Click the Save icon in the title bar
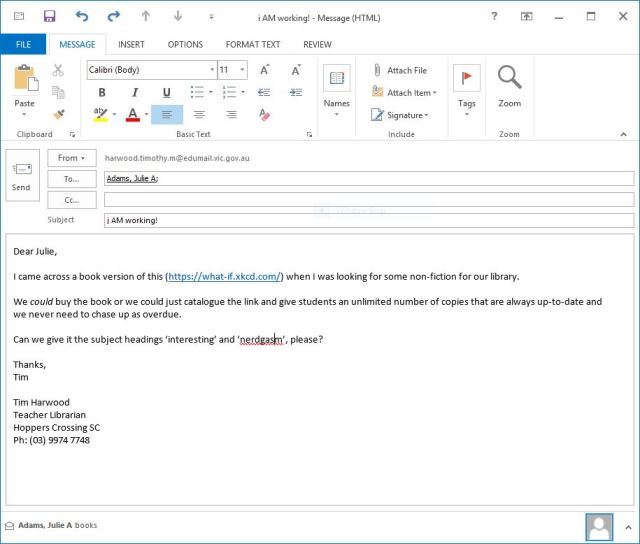The height and width of the screenshot is (544, 640). pos(50,17)
